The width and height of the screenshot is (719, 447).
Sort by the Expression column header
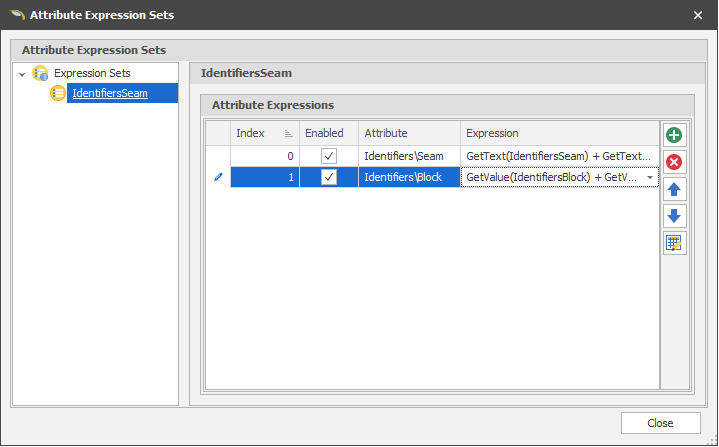pos(559,133)
